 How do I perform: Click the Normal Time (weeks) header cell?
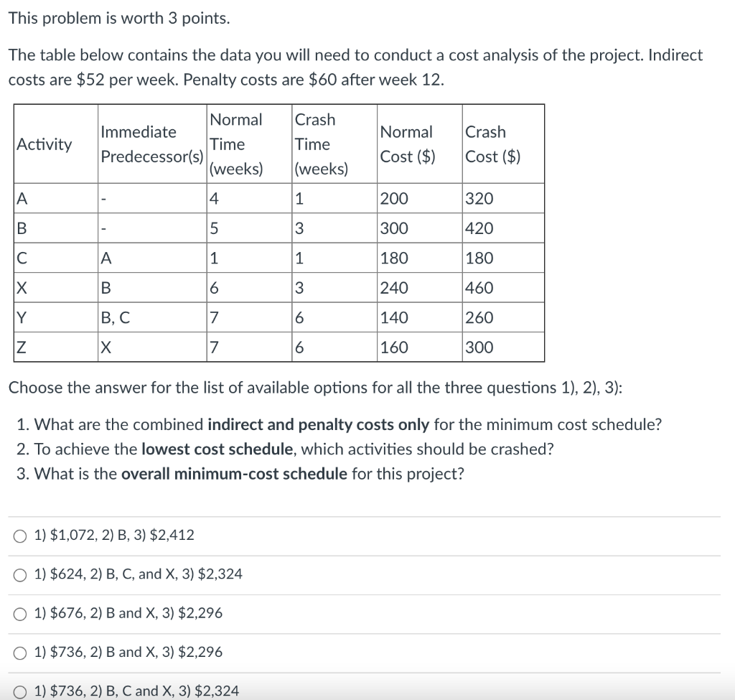[x=237, y=144]
